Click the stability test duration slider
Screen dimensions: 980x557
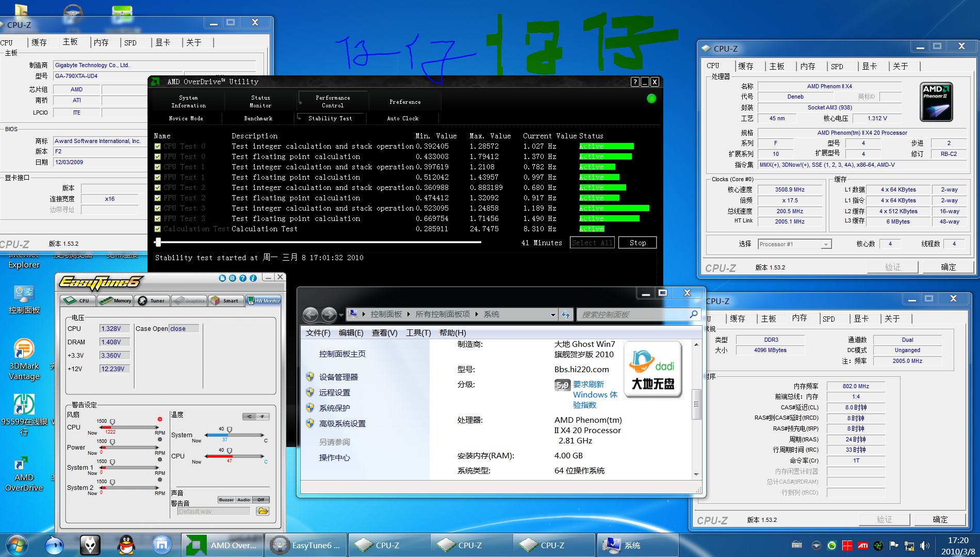[158, 242]
